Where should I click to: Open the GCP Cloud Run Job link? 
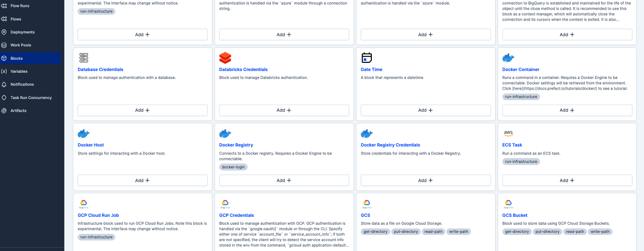[98, 215]
